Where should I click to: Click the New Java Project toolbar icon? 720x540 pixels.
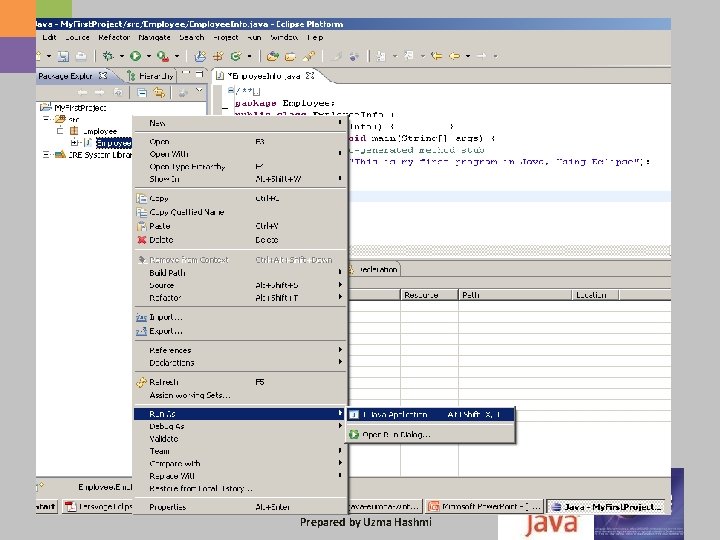point(200,56)
